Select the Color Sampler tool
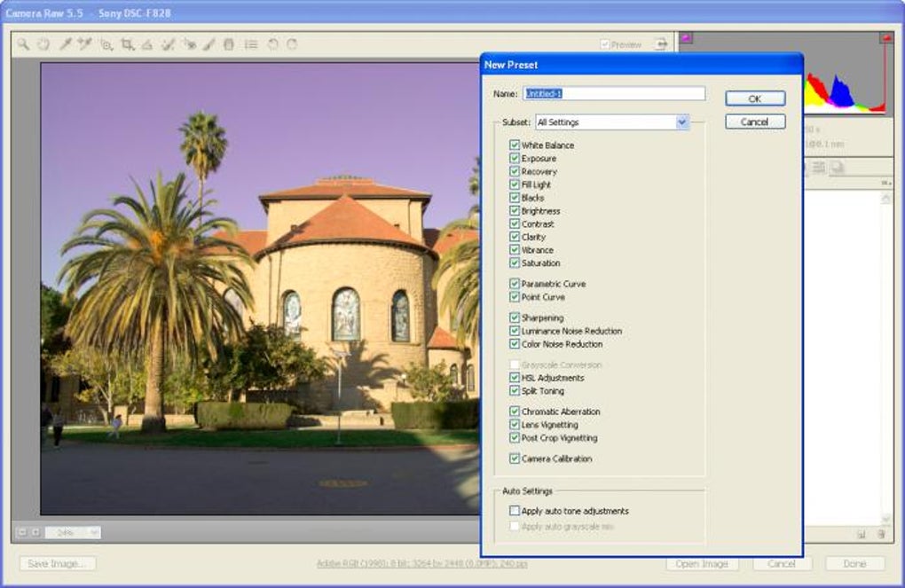The width and height of the screenshot is (905, 588). pos(85,44)
